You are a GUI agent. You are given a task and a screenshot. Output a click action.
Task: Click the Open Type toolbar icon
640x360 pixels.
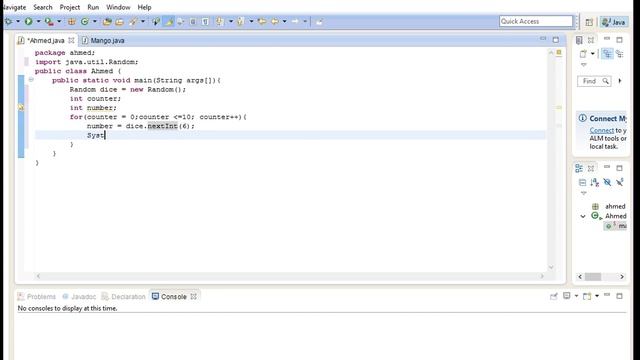point(107,21)
